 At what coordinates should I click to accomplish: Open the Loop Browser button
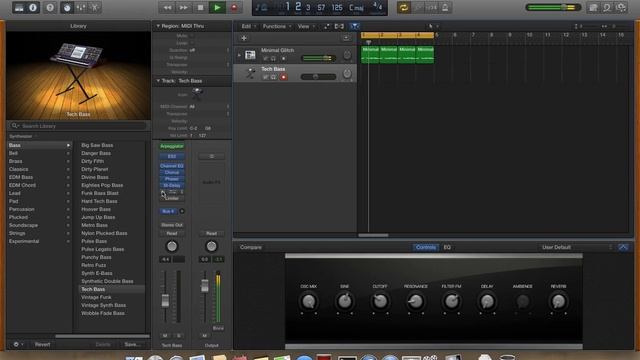click(607, 7)
